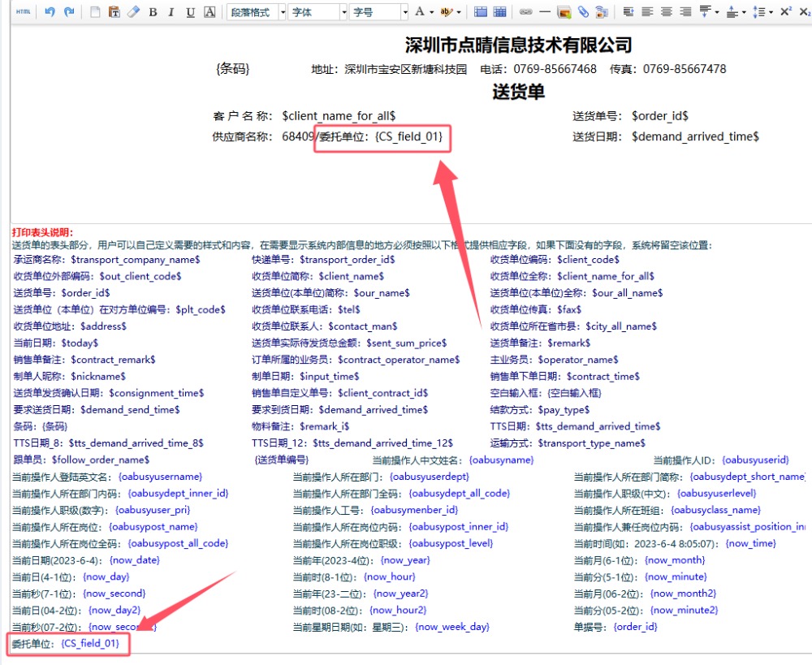This screenshot has width=812, height=665.
Task: Insert a hyperlink with the chain icon
Action: (525, 12)
